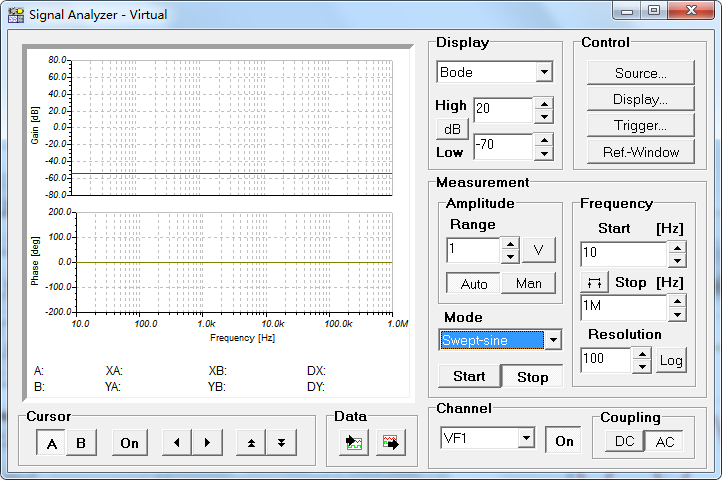Click the Low value field showing -70
The image size is (722, 480).
pyautogui.click(x=503, y=146)
